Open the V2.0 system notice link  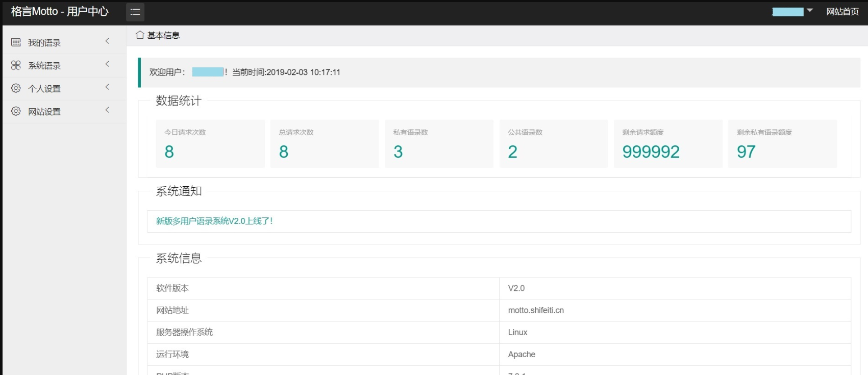click(214, 221)
